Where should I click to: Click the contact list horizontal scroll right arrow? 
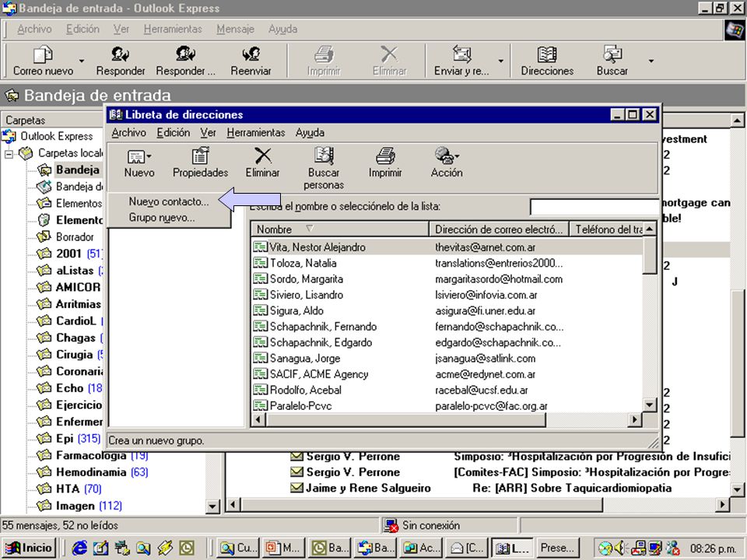pos(634,419)
